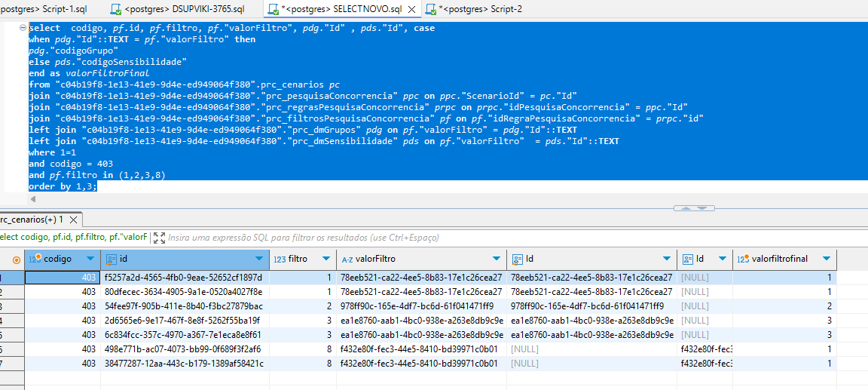
Task: Click the orange record-panel icon above row numbers
Action: 17,259
